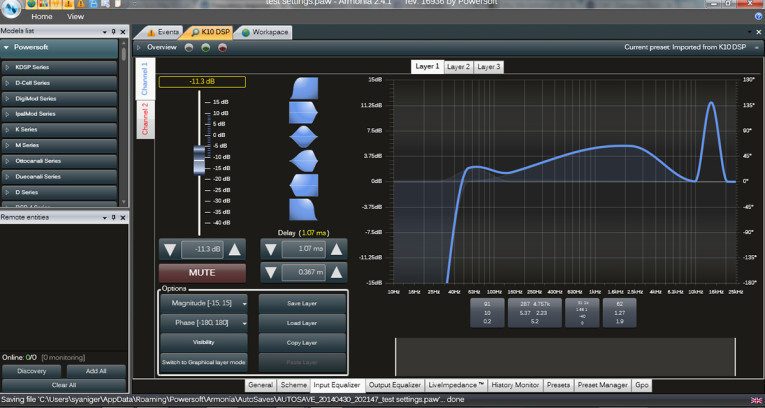Expand the Overview section arrow
This screenshot has width=765, height=408.
tap(139, 48)
